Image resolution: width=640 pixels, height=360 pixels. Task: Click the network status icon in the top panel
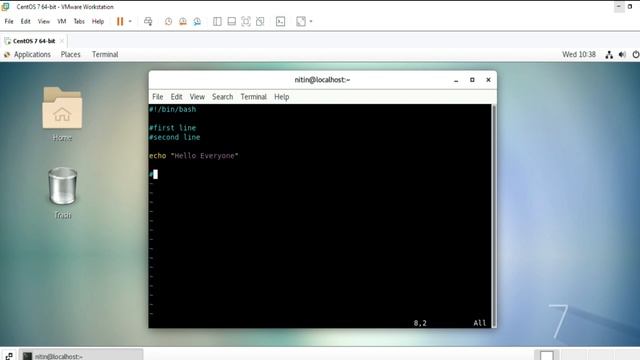coord(609,55)
